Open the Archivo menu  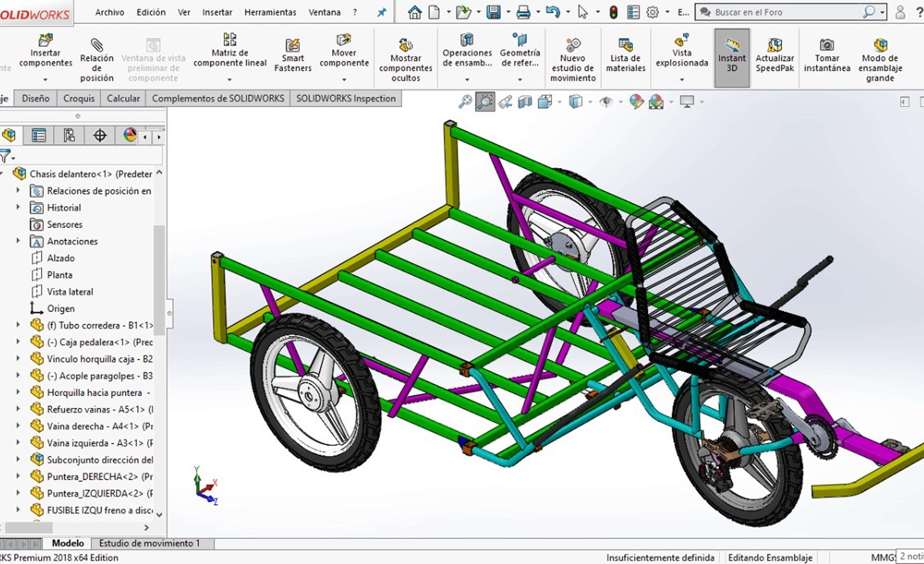point(110,12)
